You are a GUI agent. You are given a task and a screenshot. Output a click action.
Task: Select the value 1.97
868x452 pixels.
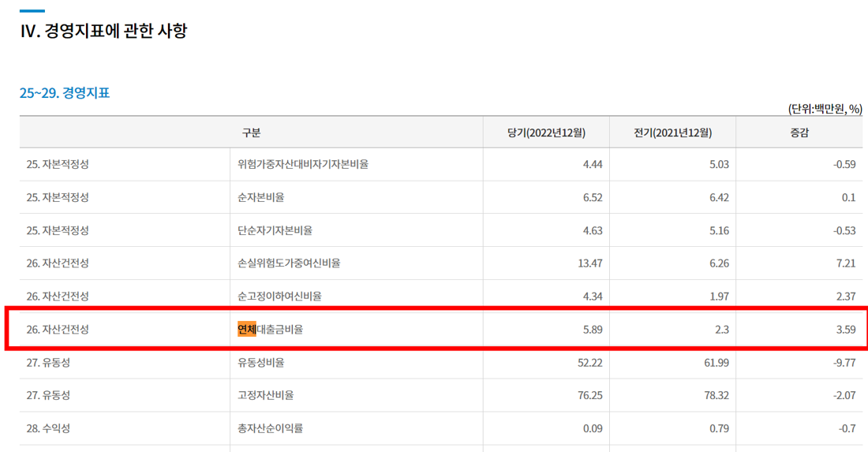coord(719,297)
